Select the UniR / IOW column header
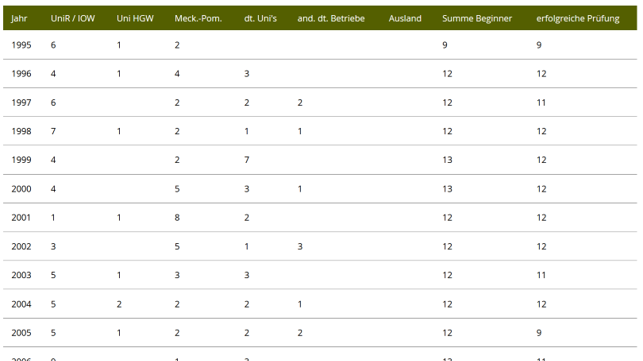This screenshot has width=643, height=361. (73, 18)
